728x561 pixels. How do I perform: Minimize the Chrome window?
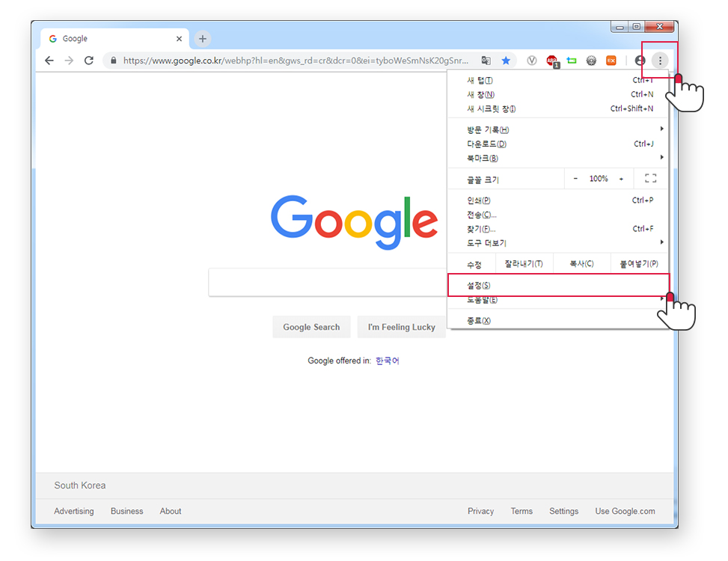point(620,28)
